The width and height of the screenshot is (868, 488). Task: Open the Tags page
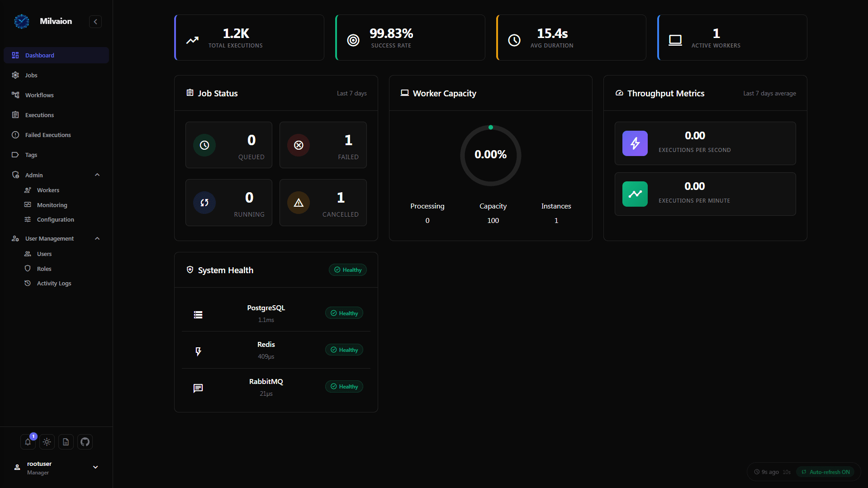tap(31, 155)
